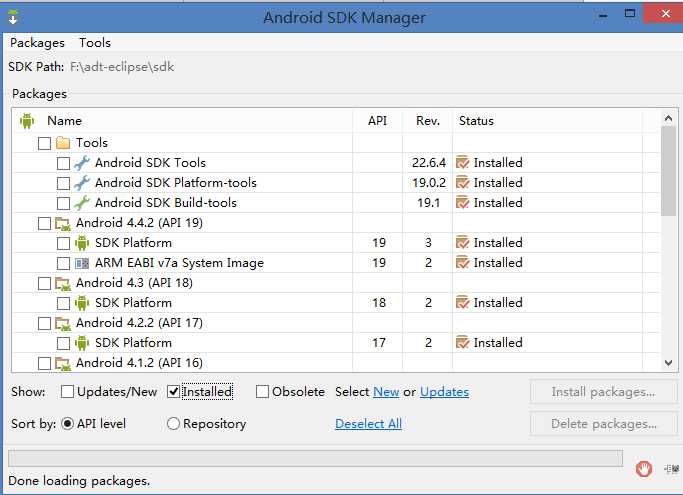Open the Tools menu
The width and height of the screenshot is (683, 495).
click(95, 43)
